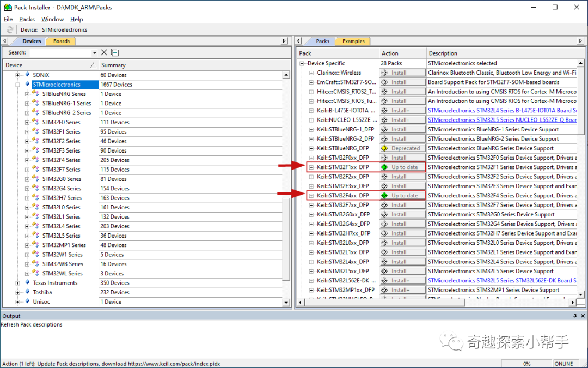Click Deprecated button for Keil::STBlueNRG_DFP
588x368 pixels.
coord(402,148)
